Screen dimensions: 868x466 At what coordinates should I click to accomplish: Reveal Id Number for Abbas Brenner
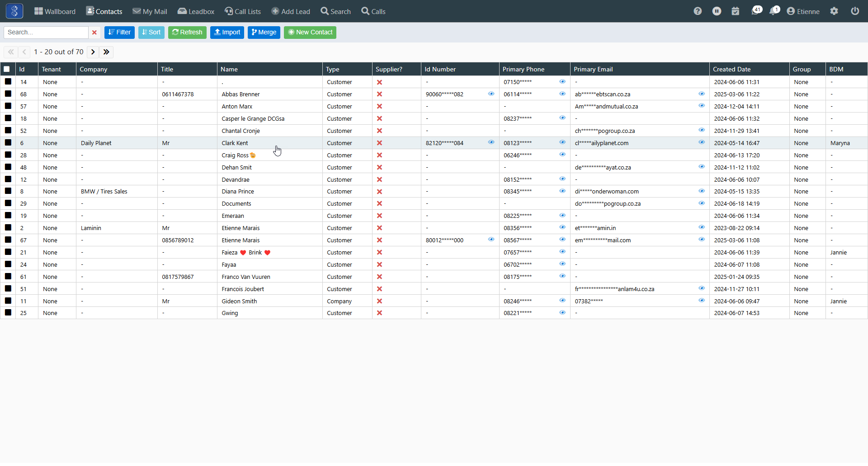[x=491, y=94]
